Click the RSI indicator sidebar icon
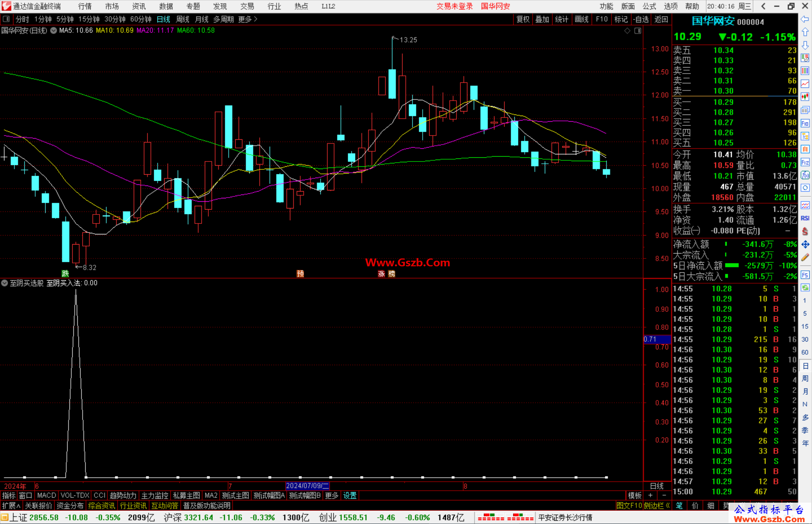The height and width of the screenshot is (524, 812). tap(805, 218)
